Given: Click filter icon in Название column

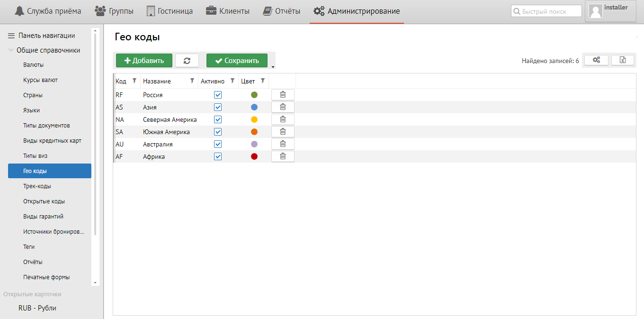Looking at the screenshot, I should coord(192,81).
